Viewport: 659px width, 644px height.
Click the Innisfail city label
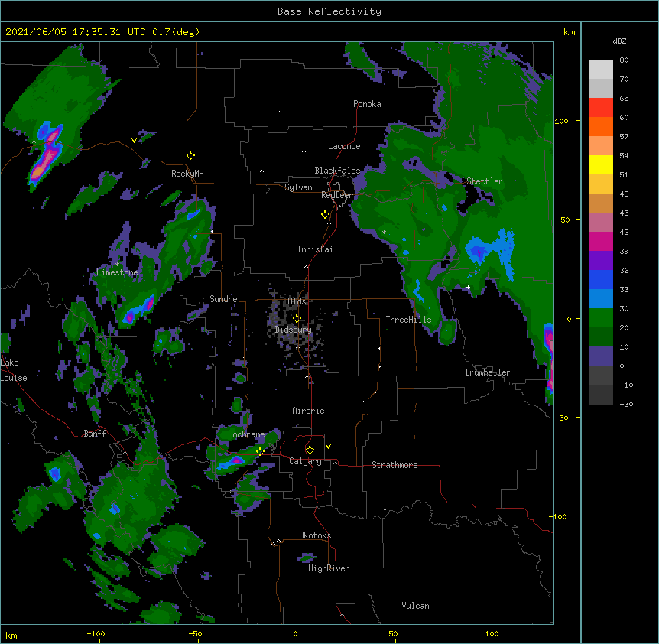[317, 249]
